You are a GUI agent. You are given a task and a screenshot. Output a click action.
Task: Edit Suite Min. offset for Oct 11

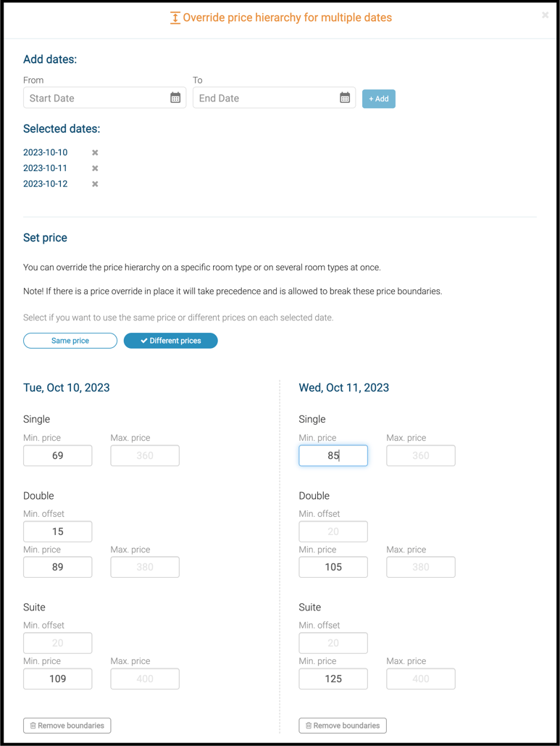tap(333, 643)
